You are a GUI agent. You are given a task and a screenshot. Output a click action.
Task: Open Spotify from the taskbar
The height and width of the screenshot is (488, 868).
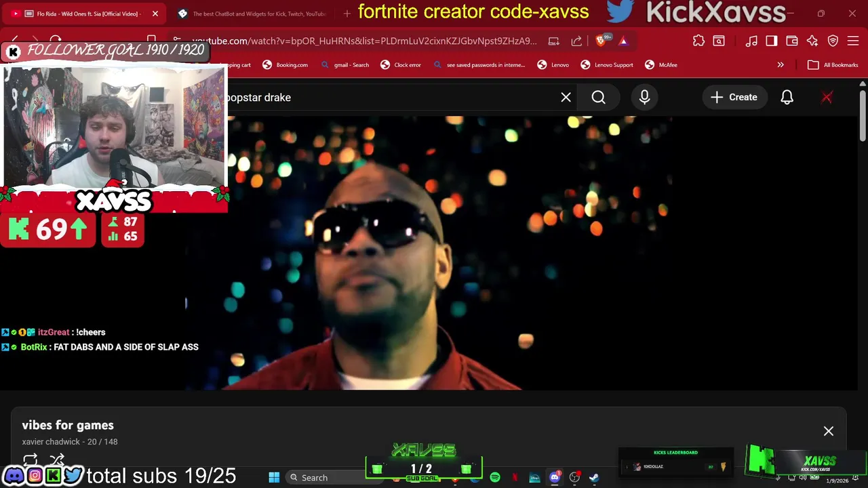[x=495, y=478]
